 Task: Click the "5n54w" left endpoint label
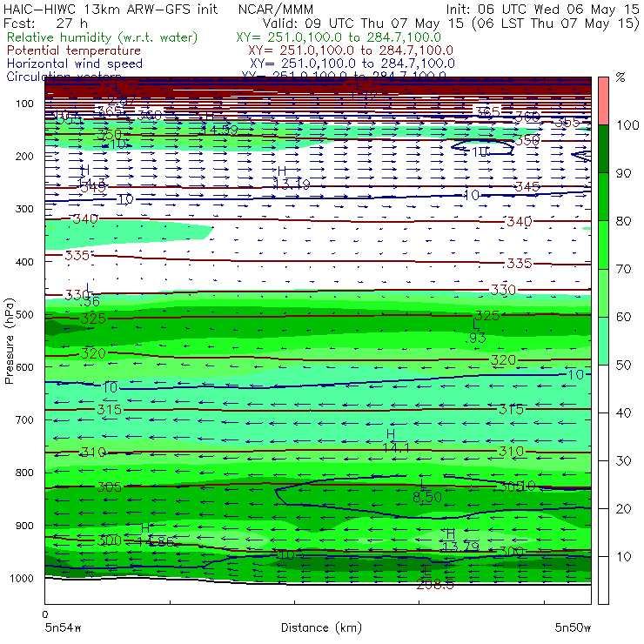pos(64,627)
